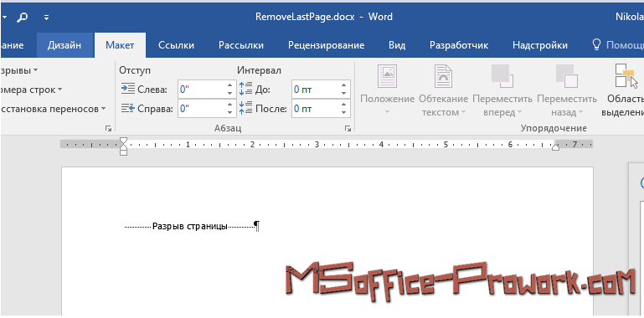Viewport: 644px width, 318px height.
Task: Switch to the Рецензирование tab
Action: pos(326,45)
